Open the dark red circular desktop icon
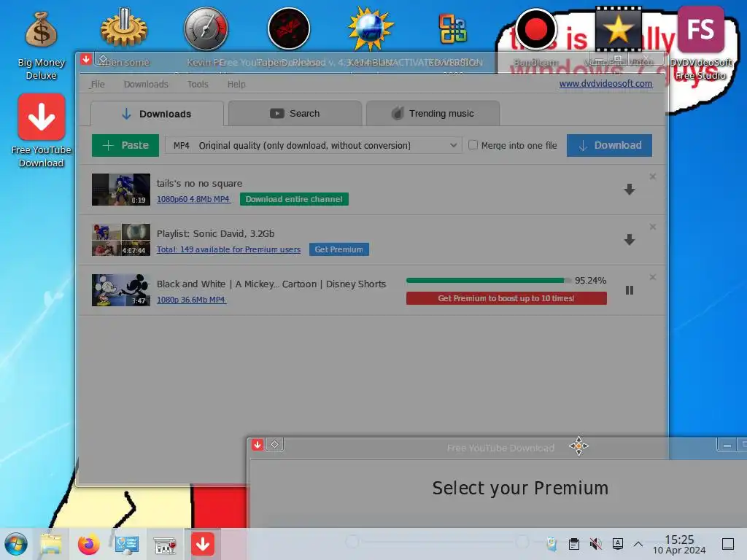Viewport: 747px width, 560px height. 289,28
